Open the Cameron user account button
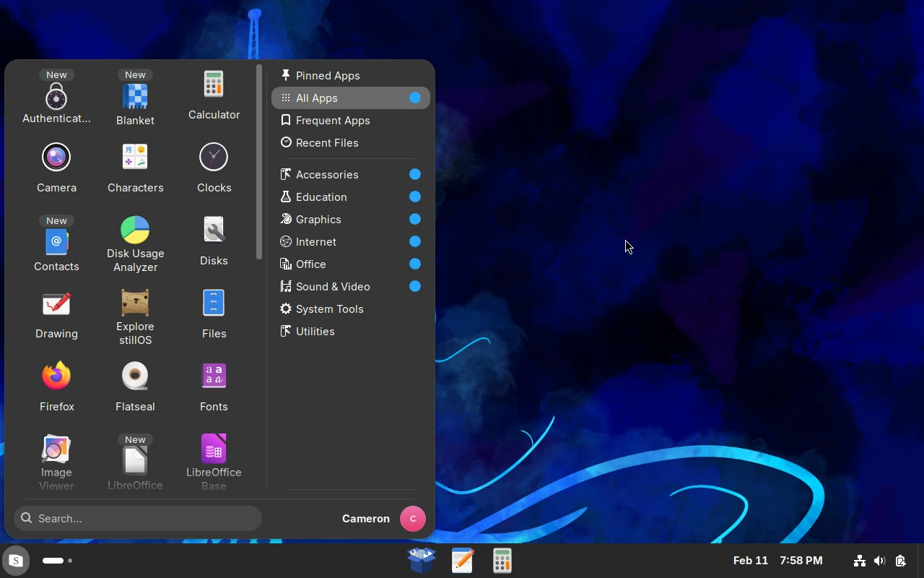 pos(412,518)
